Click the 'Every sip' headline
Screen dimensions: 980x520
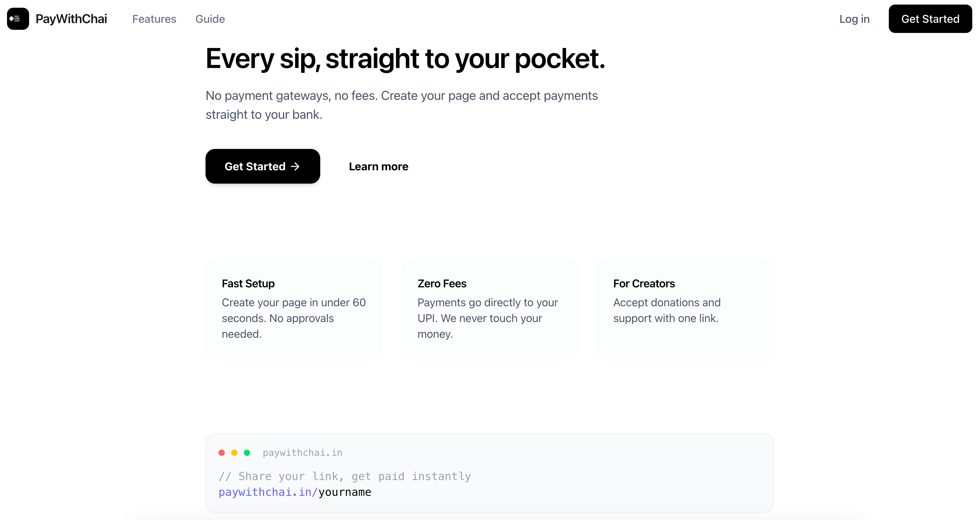405,59
